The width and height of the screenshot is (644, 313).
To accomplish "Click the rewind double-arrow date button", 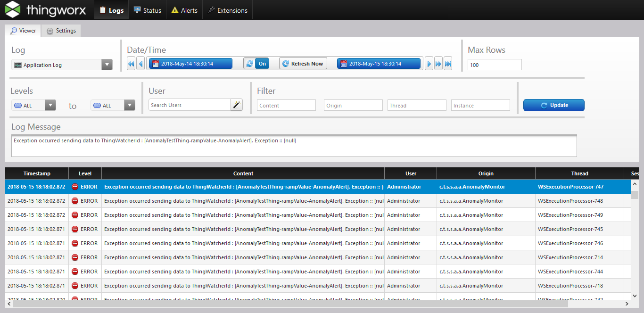I will (x=131, y=64).
